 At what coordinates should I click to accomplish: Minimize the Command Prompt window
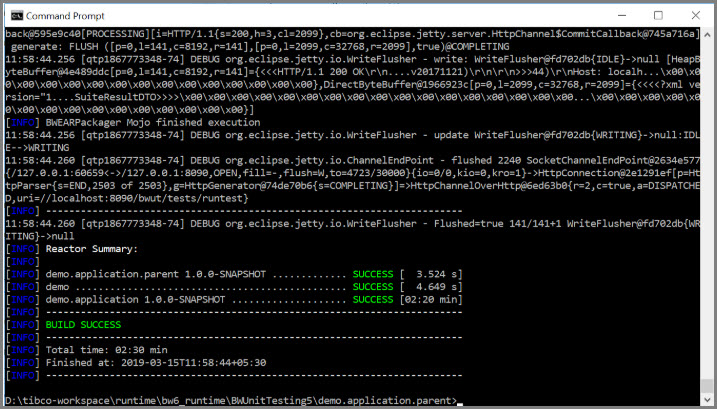click(622, 16)
